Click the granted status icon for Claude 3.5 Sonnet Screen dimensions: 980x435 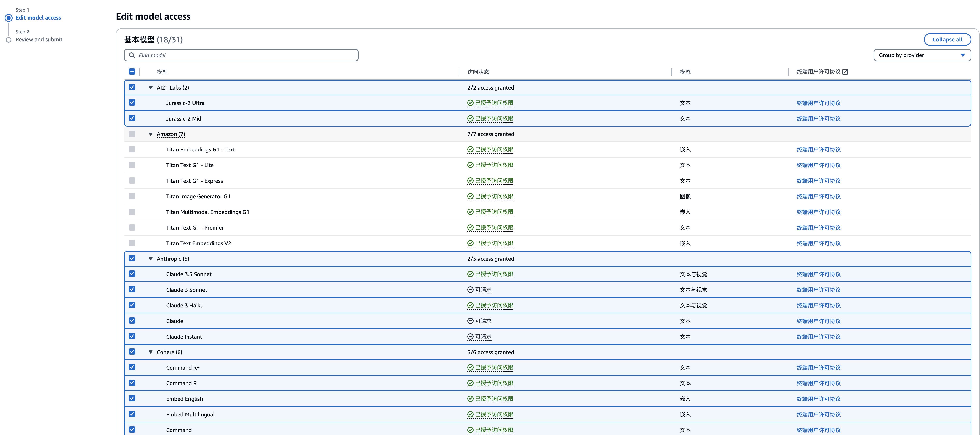point(470,274)
